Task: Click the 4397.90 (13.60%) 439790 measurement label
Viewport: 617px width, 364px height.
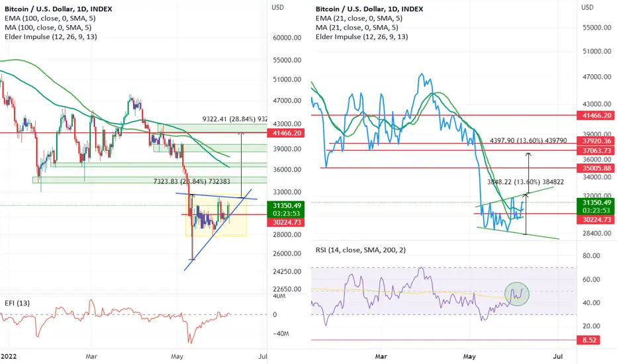Action: click(x=528, y=140)
